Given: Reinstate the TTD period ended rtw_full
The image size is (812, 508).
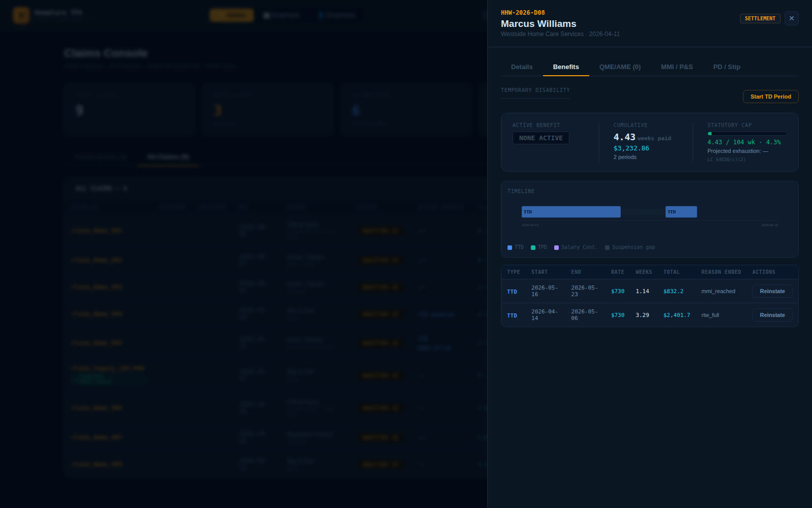Looking at the screenshot, I should tap(772, 315).
